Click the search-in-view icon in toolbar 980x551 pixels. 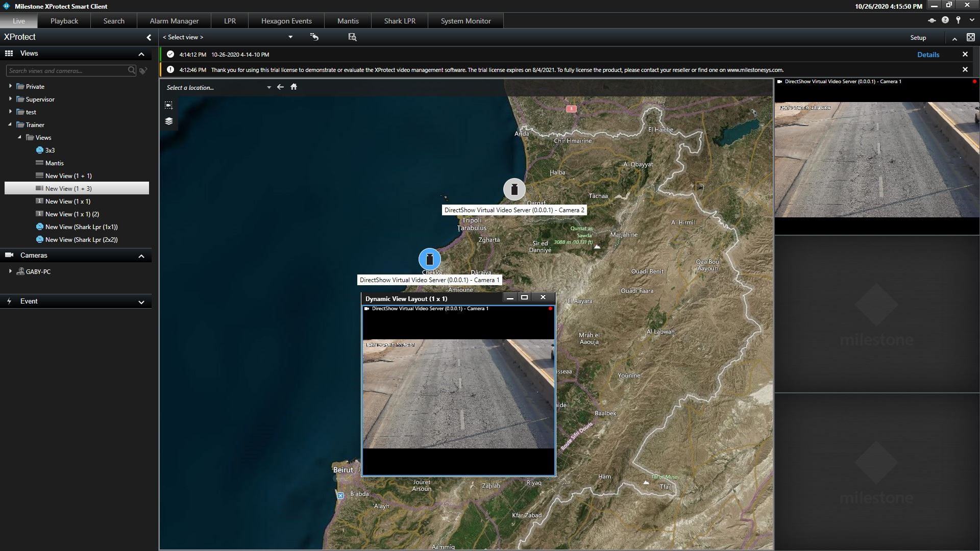click(x=352, y=37)
